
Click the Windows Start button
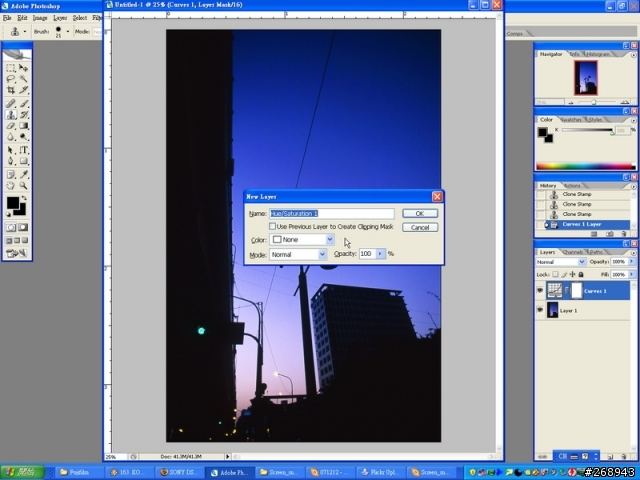pyautogui.click(x=22, y=472)
